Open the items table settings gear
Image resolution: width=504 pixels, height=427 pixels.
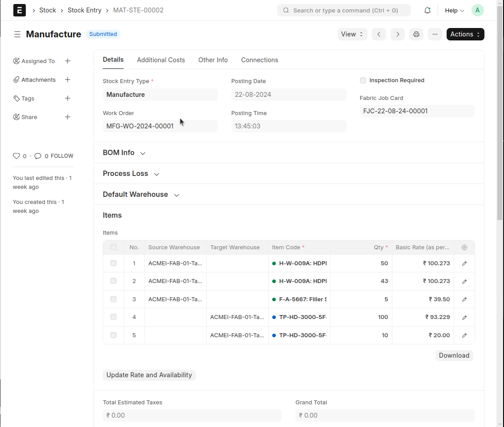coord(464,247)
